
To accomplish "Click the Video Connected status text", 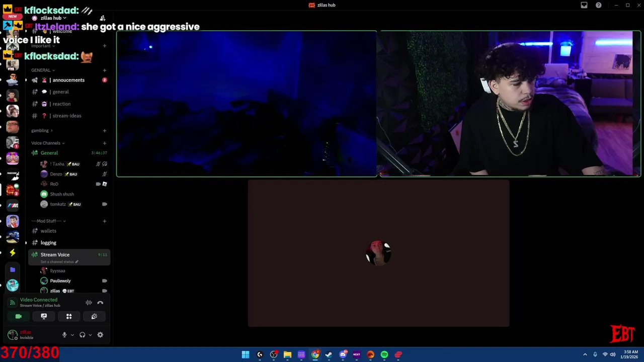I will 39,300.
